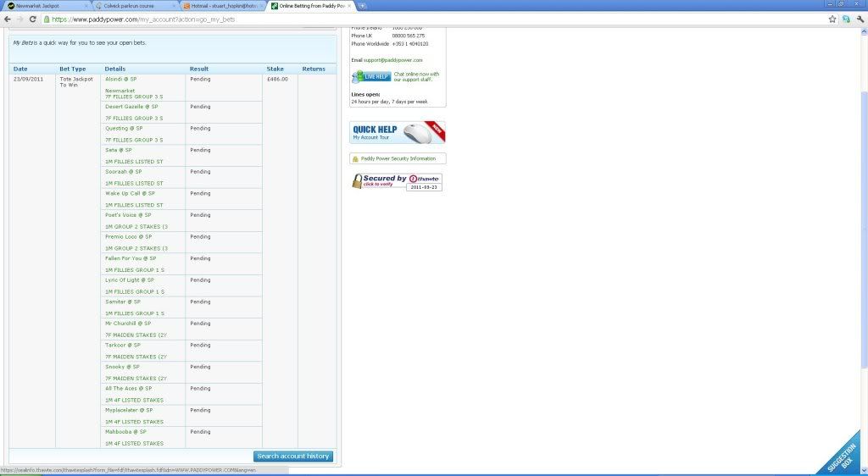Close the Online Betting from Paddy Power tab
The width and height of the screenshot is (868, 476).
[348, 6]
